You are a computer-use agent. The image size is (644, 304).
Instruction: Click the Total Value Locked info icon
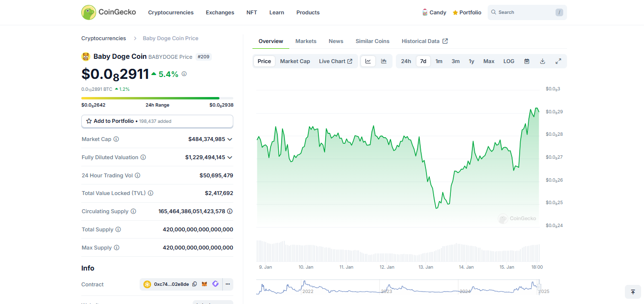click(x=151, y=193)
